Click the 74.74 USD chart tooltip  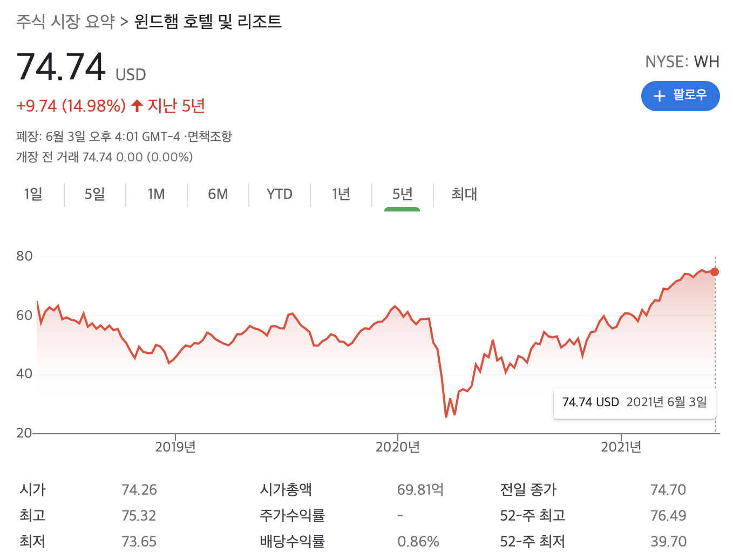coord(635,402)
